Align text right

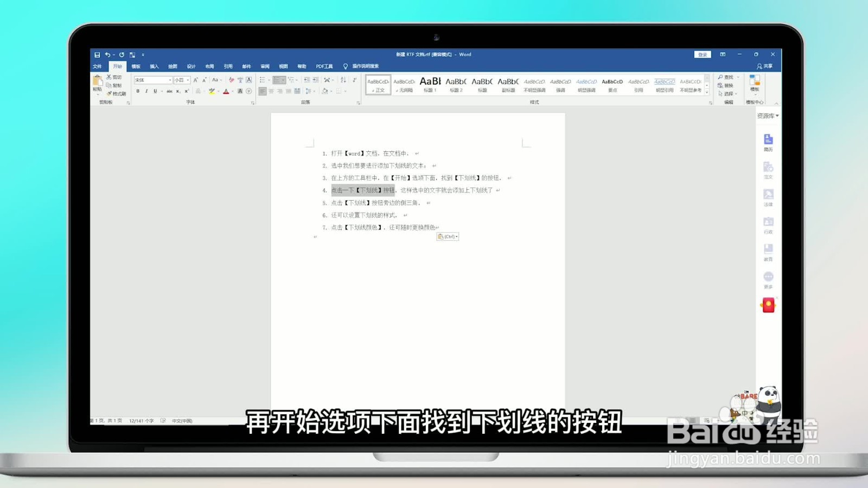point(280,91)
